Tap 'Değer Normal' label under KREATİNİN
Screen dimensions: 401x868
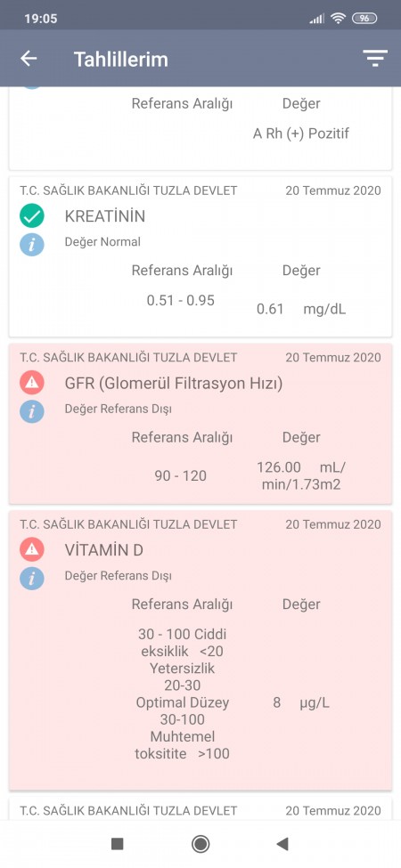[102, 242]
